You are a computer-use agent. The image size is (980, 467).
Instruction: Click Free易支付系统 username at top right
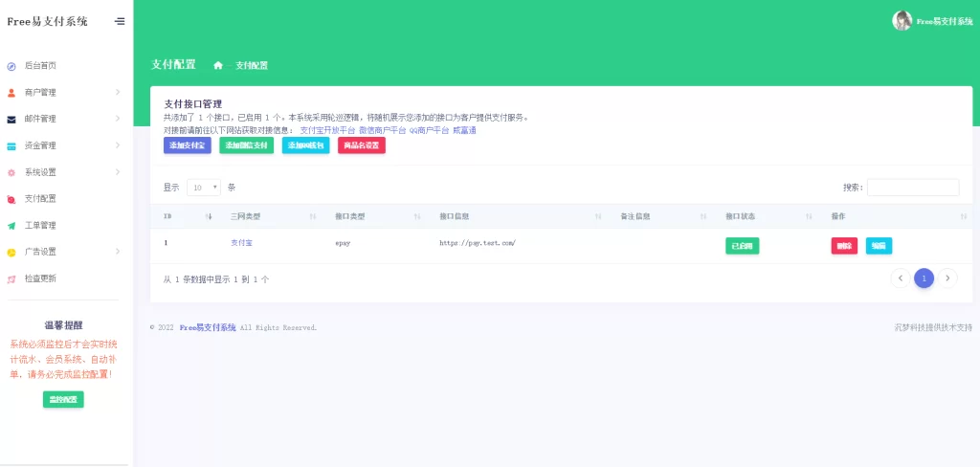pyautogui.click(x=945, y=21)
